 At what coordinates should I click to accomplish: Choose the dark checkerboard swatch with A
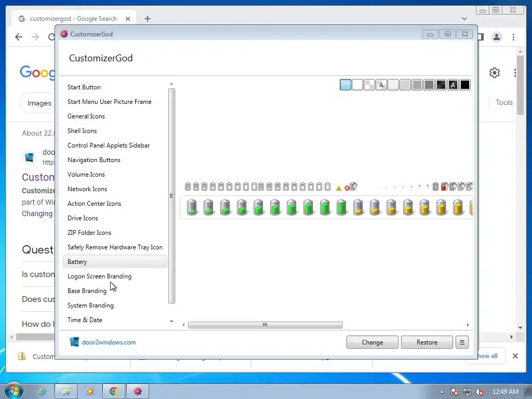[453, 85]
